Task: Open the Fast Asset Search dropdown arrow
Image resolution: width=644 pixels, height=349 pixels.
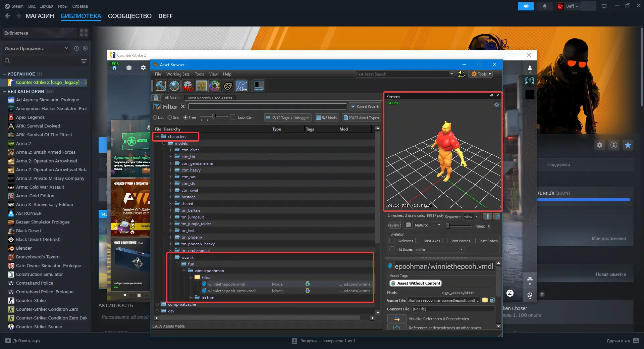Action: tap(451, 74)
